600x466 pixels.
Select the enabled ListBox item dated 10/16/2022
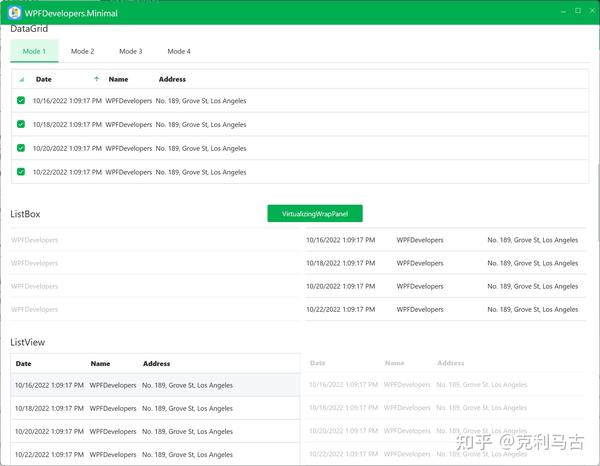click(445, 240)
